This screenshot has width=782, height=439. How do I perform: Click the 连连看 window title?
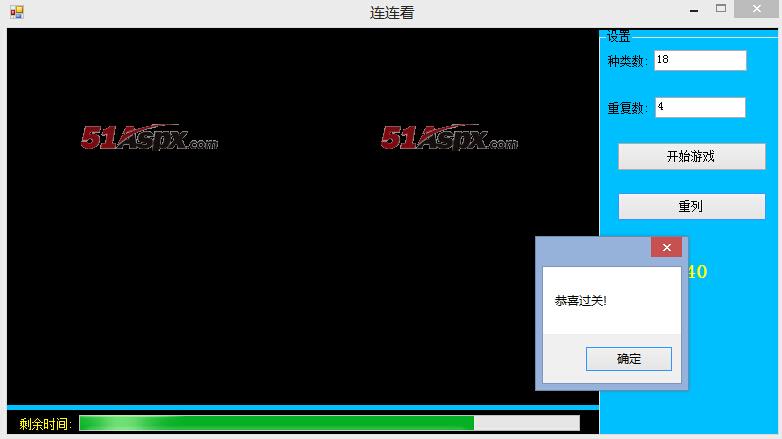click(392, 12)
